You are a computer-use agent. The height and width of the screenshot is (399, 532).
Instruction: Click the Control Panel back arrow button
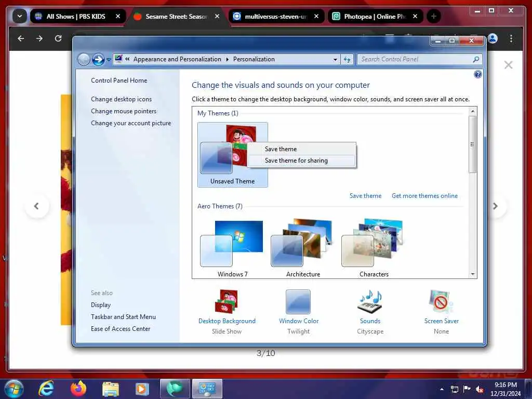tap(84, 60)
